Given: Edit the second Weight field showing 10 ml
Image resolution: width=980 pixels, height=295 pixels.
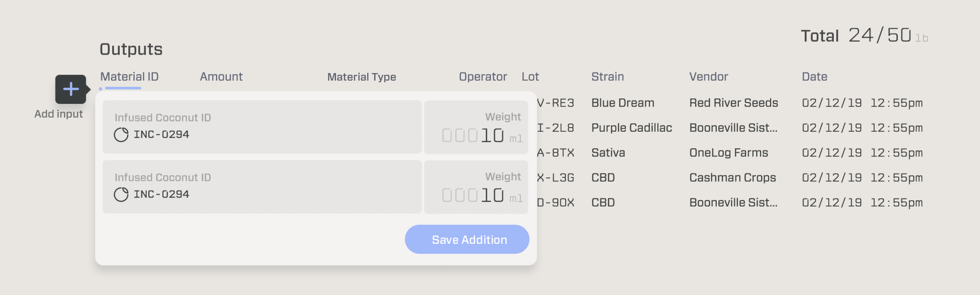Looking at the screenshot, I should [x=476, y=187].
